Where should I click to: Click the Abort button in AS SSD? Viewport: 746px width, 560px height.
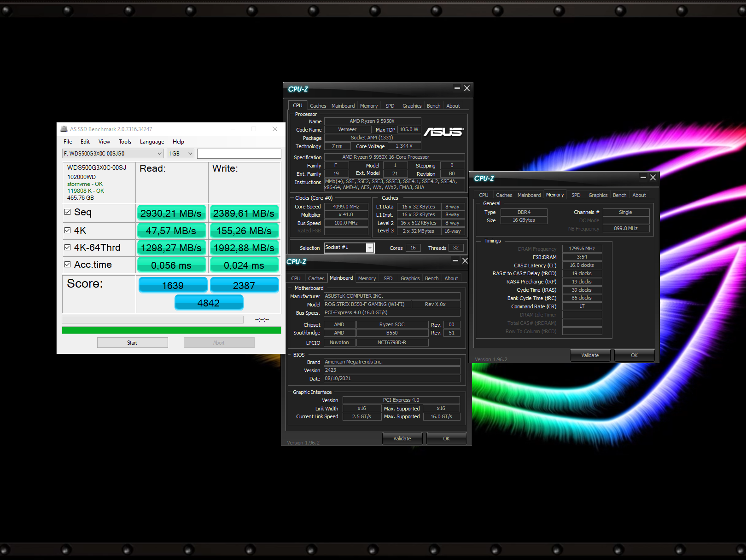pos(219,343)
